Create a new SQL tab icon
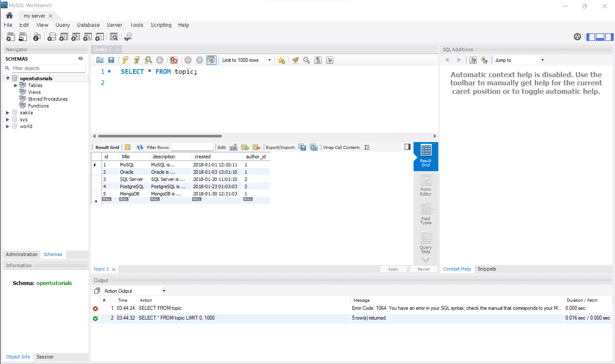 point(10,37)
